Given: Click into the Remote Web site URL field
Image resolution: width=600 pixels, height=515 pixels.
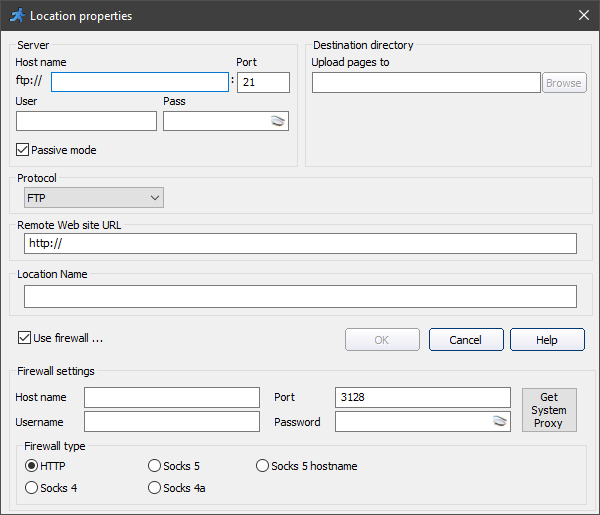Looking at the screenshot, I should point(300,244).
